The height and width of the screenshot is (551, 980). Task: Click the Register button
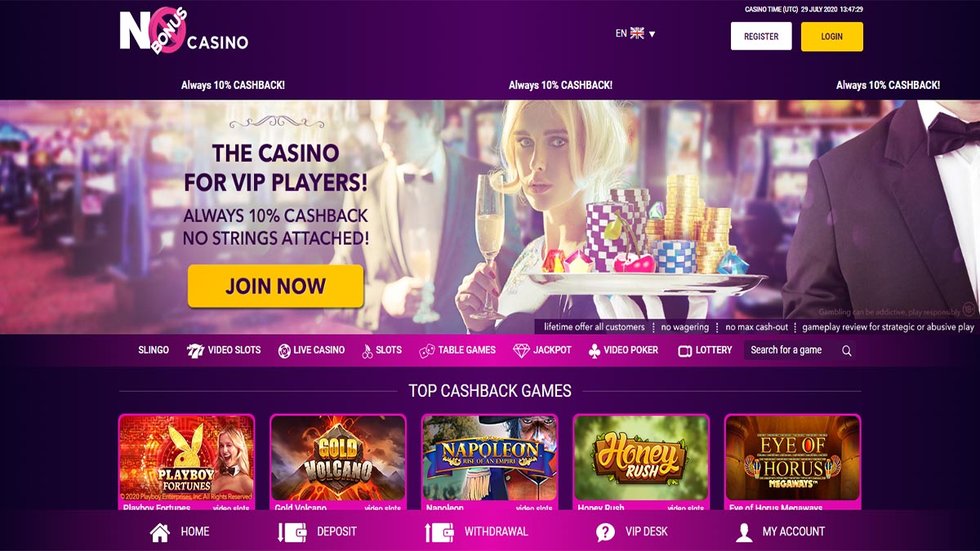point(761,37)
